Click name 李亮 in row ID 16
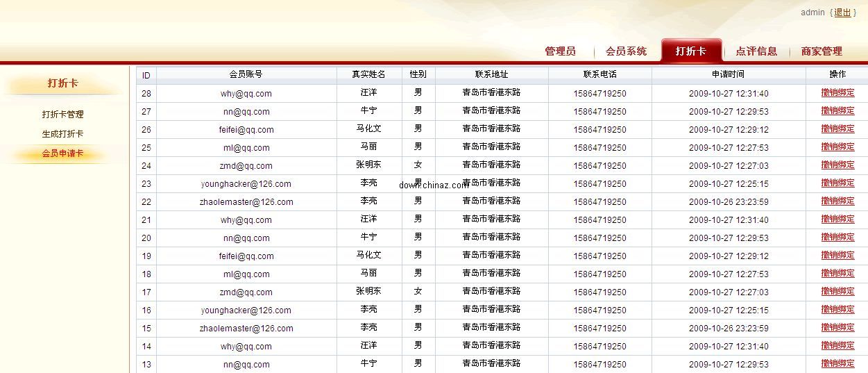The width and height of the screenshot is (868, 373). click(369, 309)
